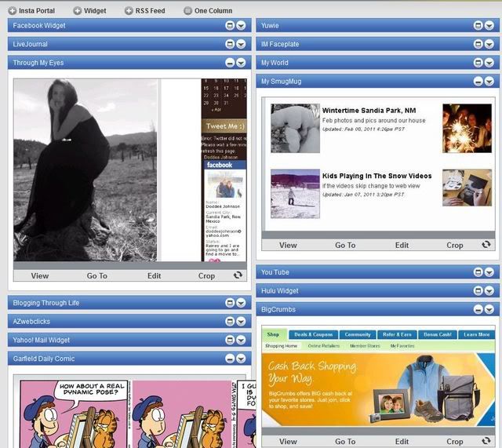Expand the AZwebclicks panel
Viewport: 502px width, 448px height.
pyautogui.click(x=230, y=321)
